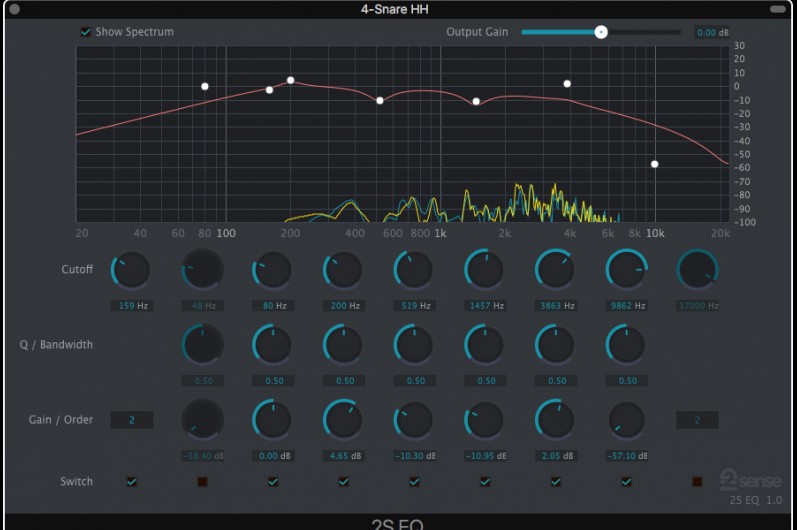Screen dimensions: 797x530
Task: Enable the disabled Switch under the 48 Hz band
Action: (x=202, y=482)
